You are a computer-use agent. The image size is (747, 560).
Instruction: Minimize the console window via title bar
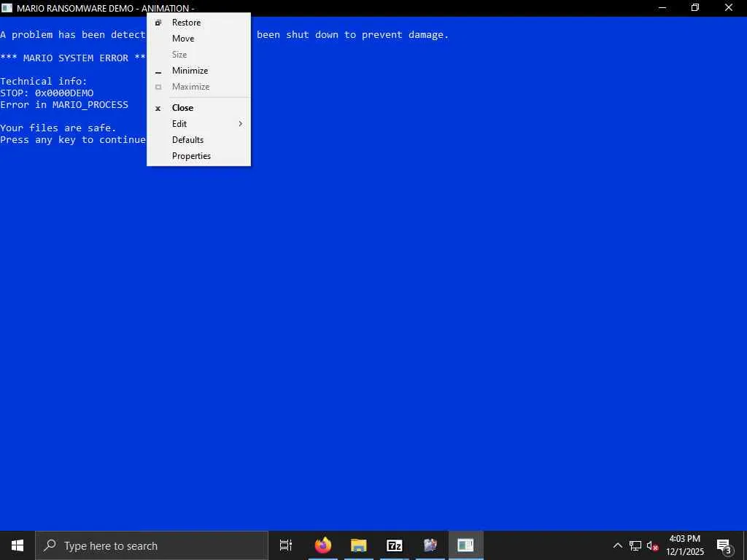662,8
